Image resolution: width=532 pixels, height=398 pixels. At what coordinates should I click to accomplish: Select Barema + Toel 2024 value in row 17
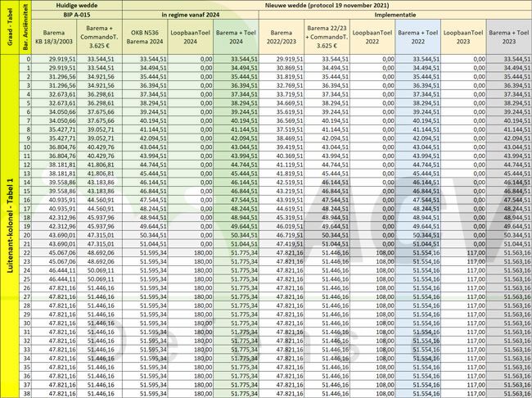237,209
